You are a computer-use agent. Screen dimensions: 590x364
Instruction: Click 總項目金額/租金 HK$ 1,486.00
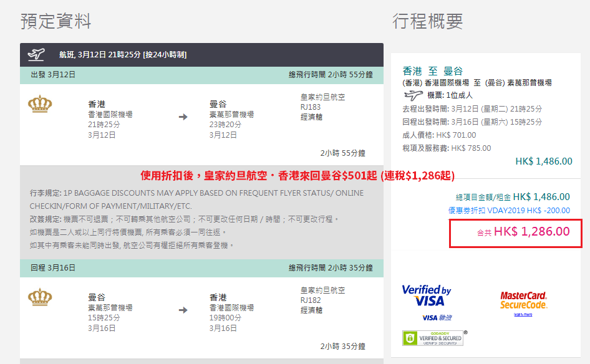pyautogui.click(x=513, y=197)
